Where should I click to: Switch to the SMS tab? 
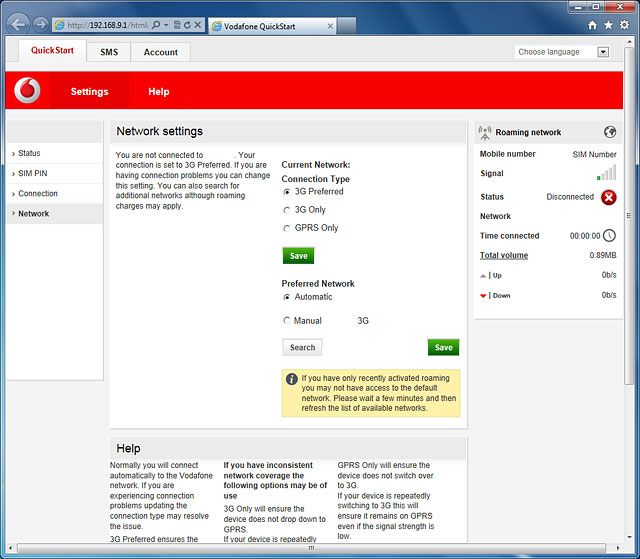pyautogui.click(x=109, y=52)
